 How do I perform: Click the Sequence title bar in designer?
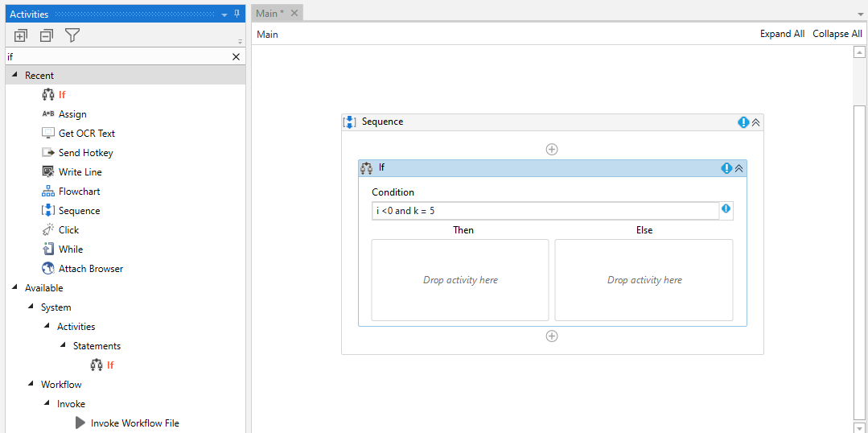point(553,122)
